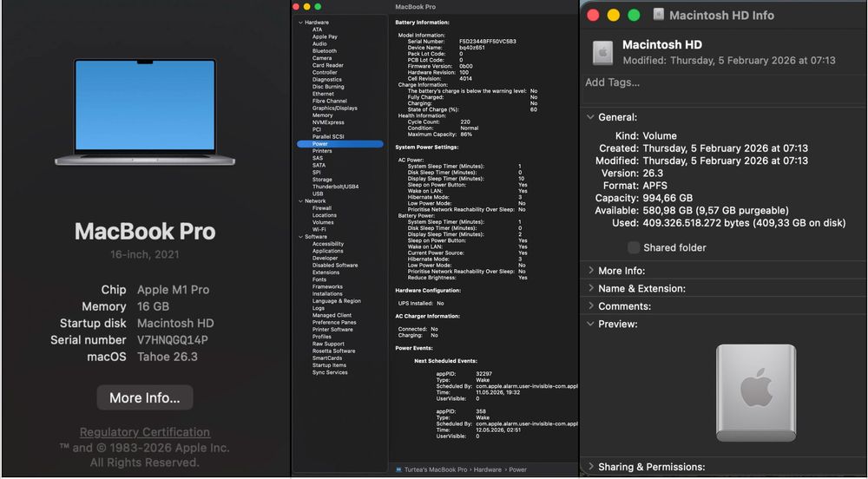Viewport: 868px width, 479px height.
Task: Select Controller in the sidebar
Action: [325, 73]
